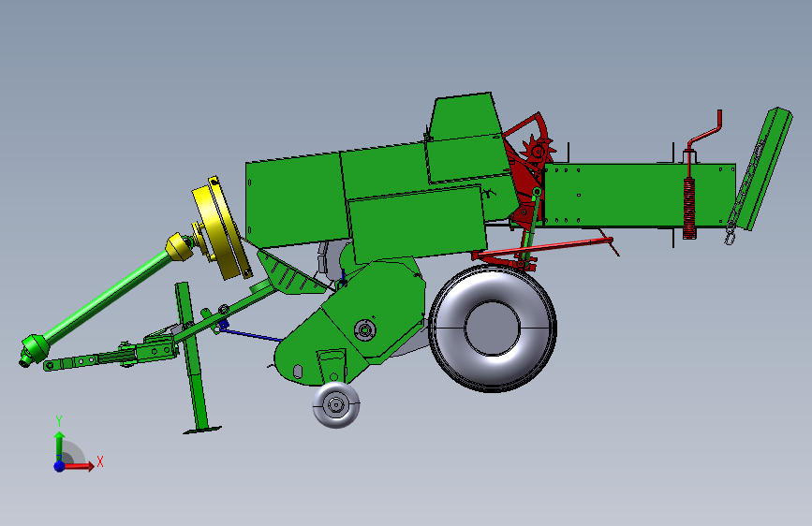
Task: Select the red coil spring
Action: click(x=689, y=208)
